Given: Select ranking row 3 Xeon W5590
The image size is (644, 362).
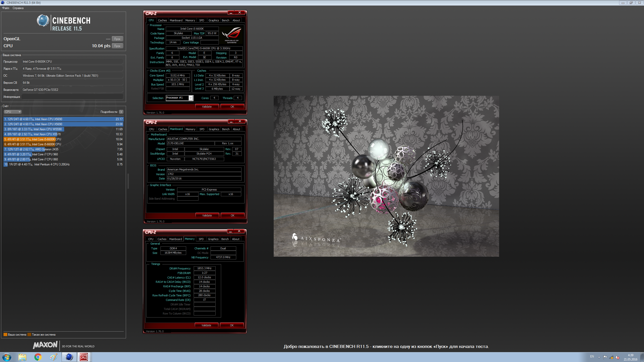Looking at the screenshot, I should click(x=63, y=129).
